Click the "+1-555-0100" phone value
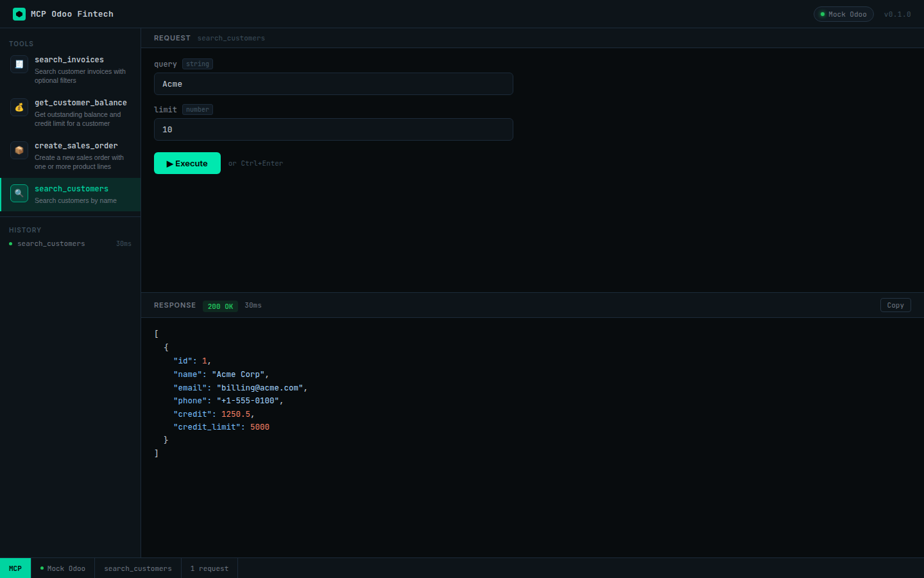This screenshot has height=578, width=924. point(248,401)
